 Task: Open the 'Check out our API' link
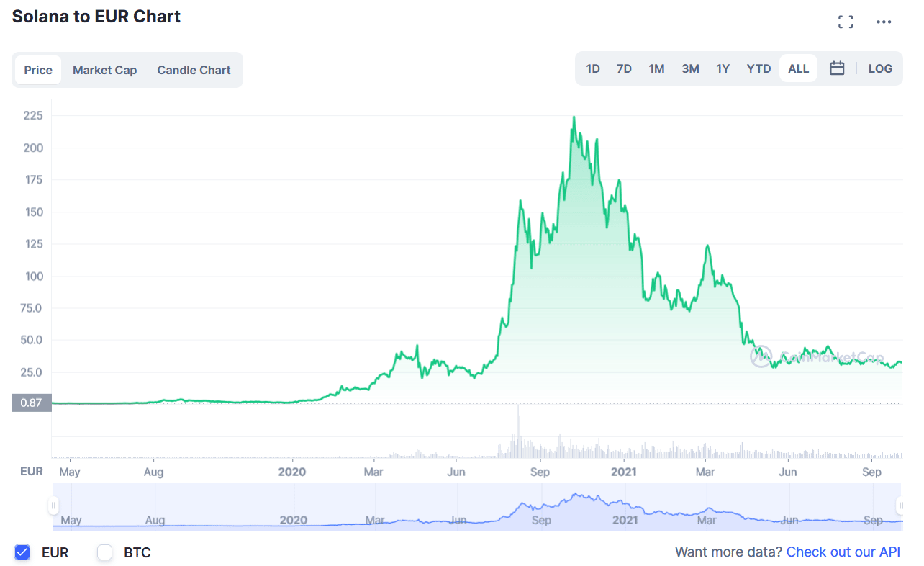(x=843, y=552)
